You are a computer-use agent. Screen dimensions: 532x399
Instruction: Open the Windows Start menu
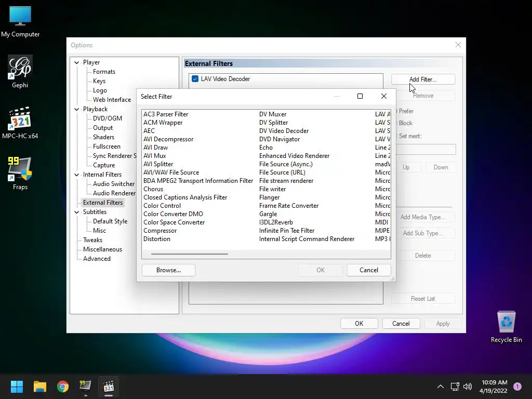point(17,387)
